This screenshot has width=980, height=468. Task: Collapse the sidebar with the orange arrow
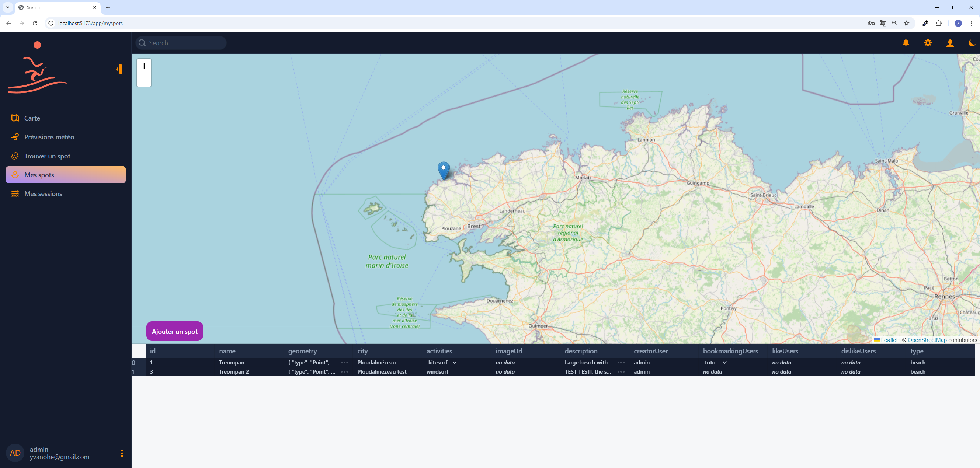coord(119,69)
